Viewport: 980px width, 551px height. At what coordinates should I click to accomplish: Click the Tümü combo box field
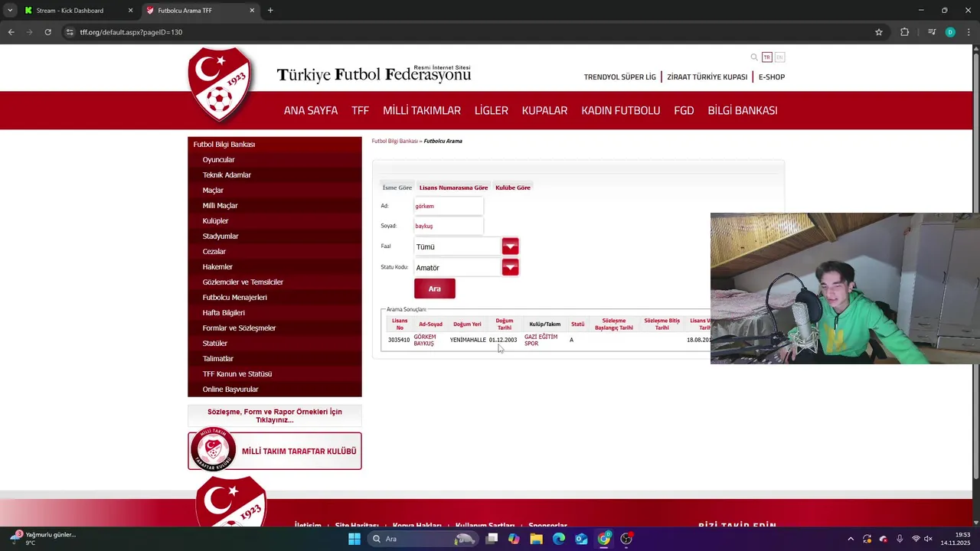coord(457,246)
